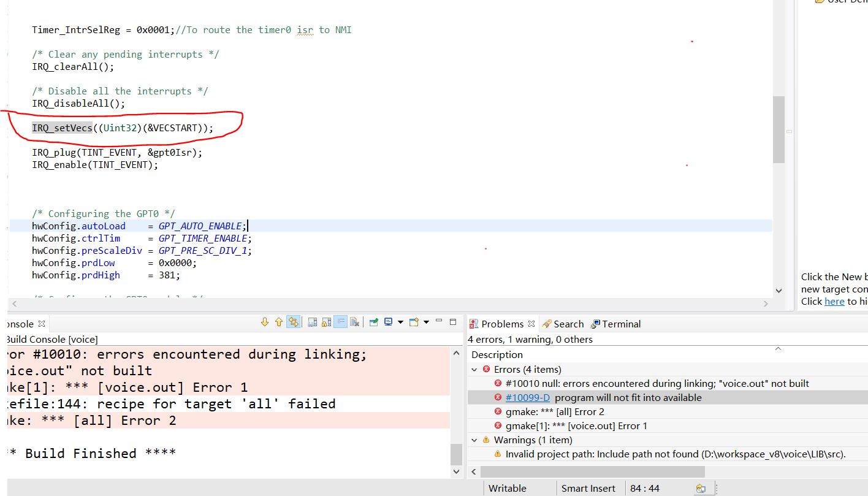The height and width of the screenshot is (496, 868).
Task: Click the Build Console vertical scrollbar thumb
Action: tap(456, 454)
